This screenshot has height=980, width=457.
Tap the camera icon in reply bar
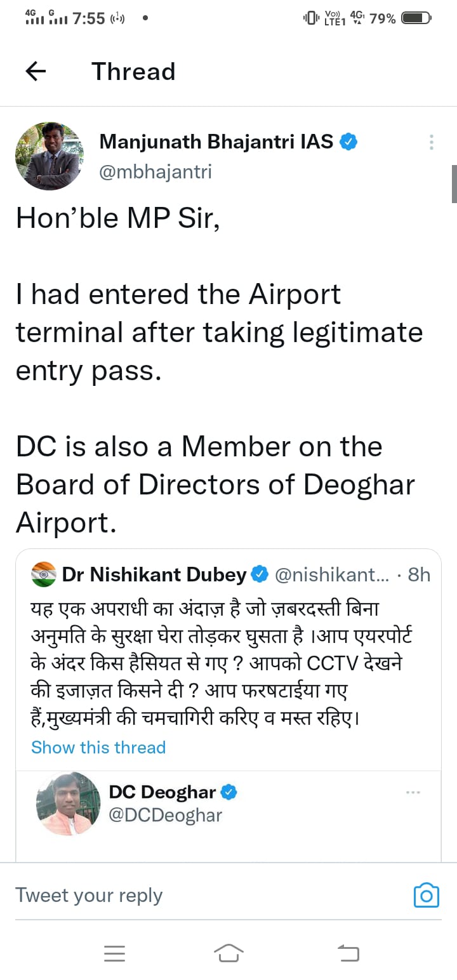coord(426,895)
